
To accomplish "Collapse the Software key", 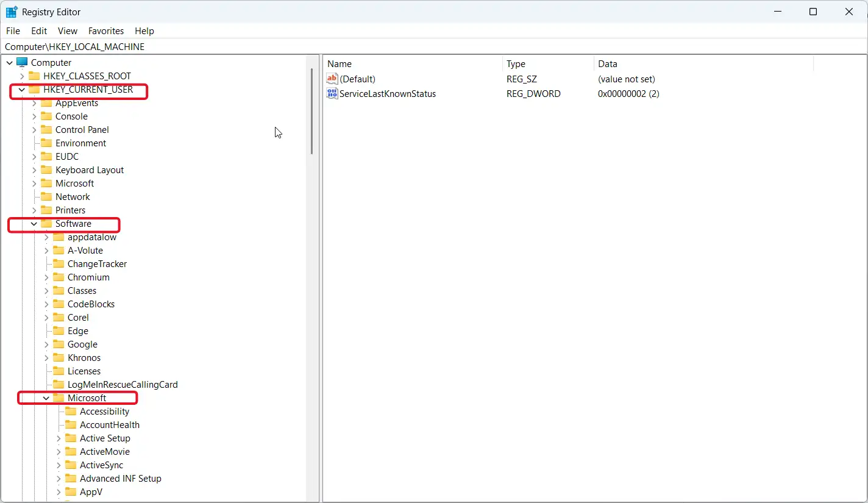I will click(34, 224).
